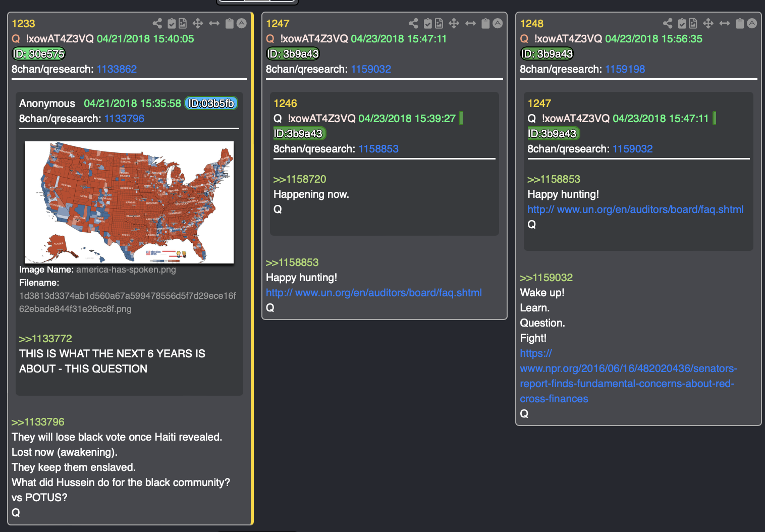Click ID badge 30e575
This screenshot has height=532, width=765.
click(x=39, y=54)
